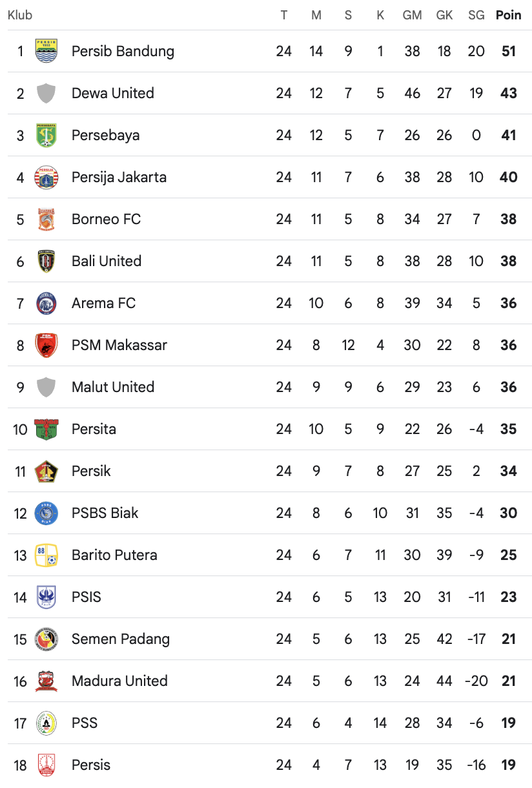Click the Madura United club crest
The height and width of the screenshot is (788, 532).
[x=46, y=681]
